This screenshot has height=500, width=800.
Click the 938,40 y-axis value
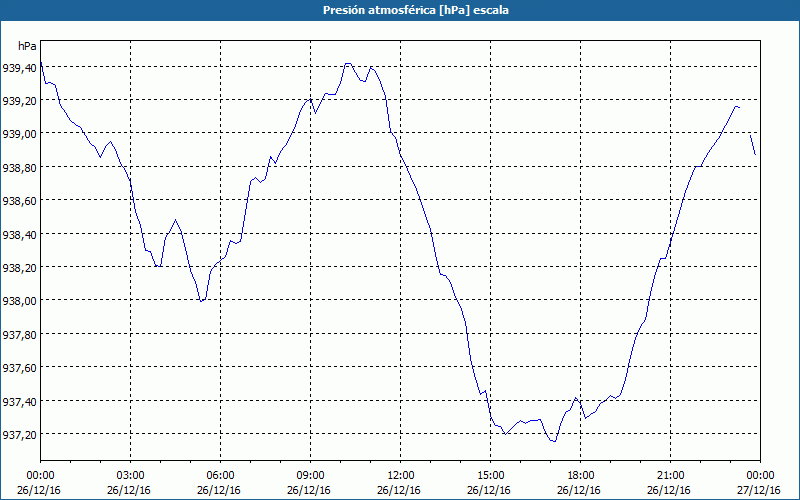click(19, 235)
